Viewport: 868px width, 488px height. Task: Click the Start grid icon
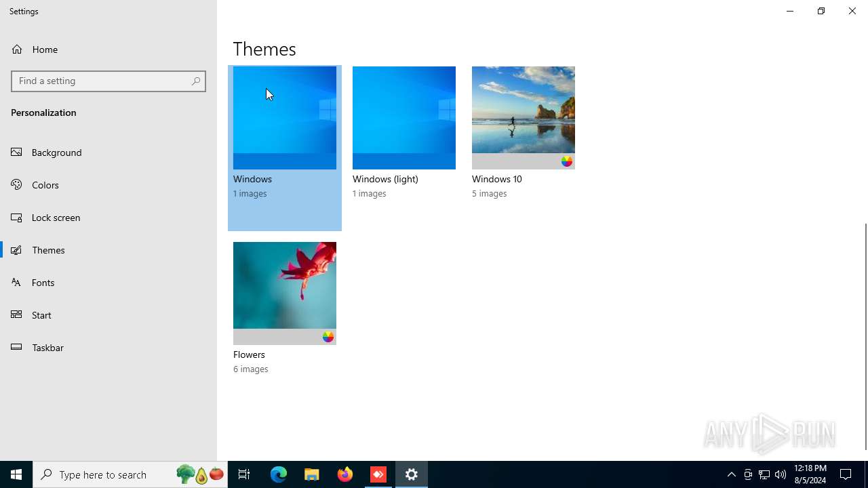coord(17,315)
